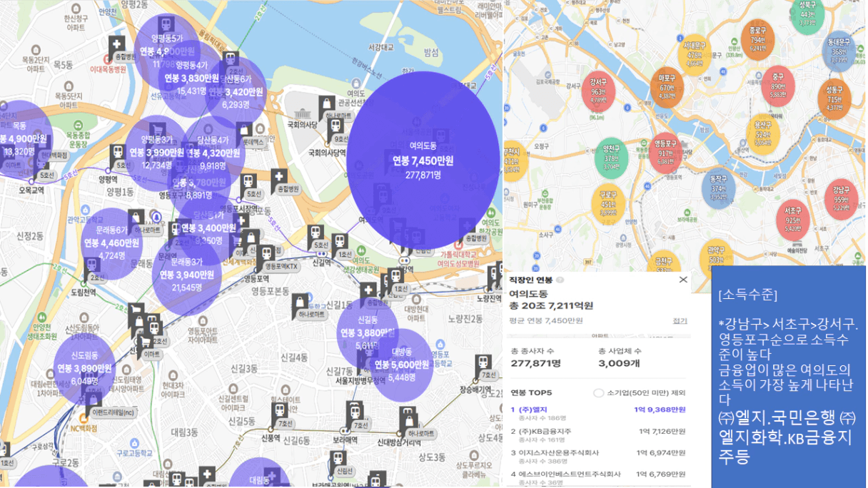Select the 이지스자산운용주식회사 row
This screenshot has width=868, height=488.
click(598, 456)
